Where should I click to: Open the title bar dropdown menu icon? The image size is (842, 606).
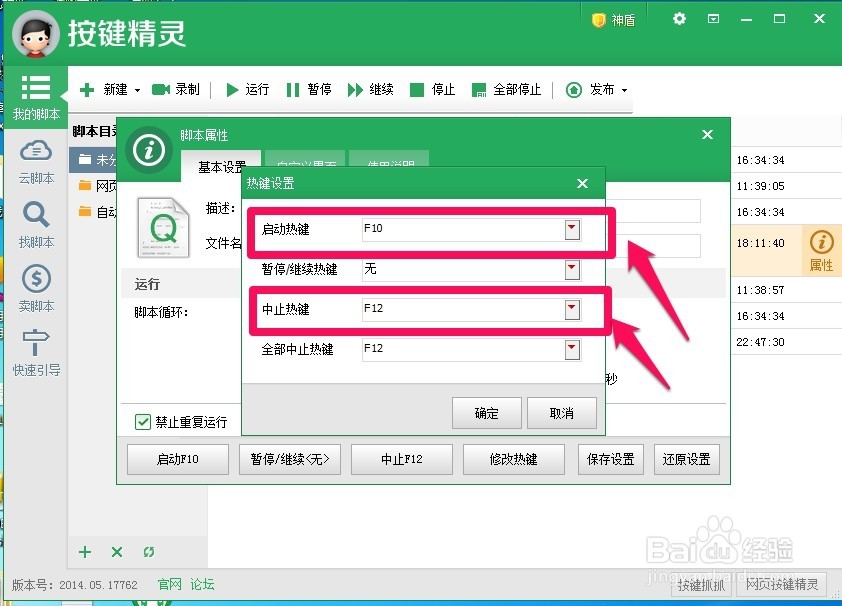713,19
